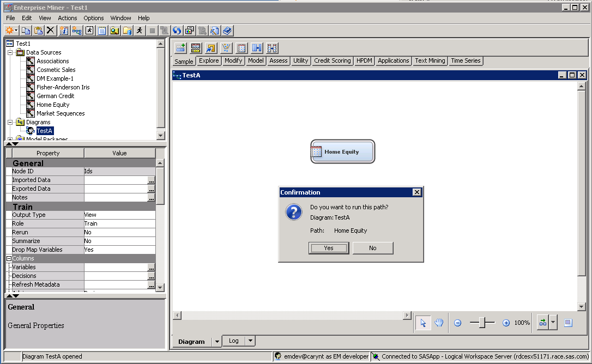592x364 pixels.
Task: Select German Credit data source
Action: pyautogui.click(x=55, y=96)
